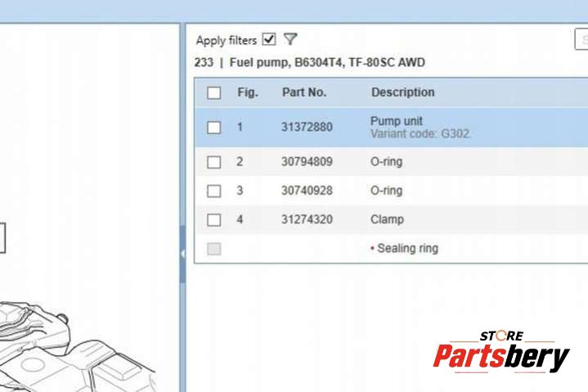Click the Partsbery store logo
588x392 pixels.
coord(500,353)
